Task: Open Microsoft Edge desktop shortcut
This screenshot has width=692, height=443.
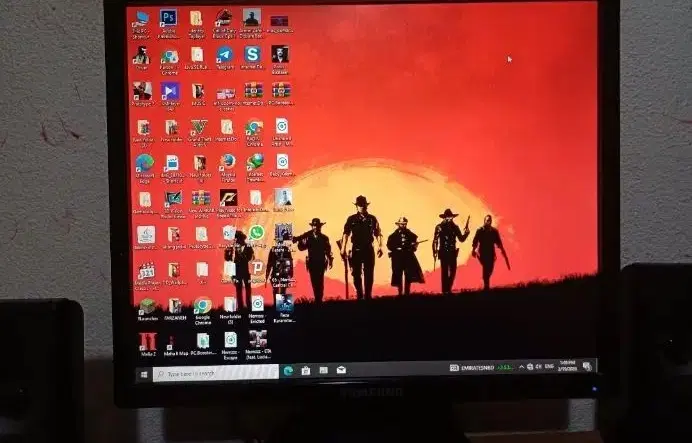Action: (145, 169)
